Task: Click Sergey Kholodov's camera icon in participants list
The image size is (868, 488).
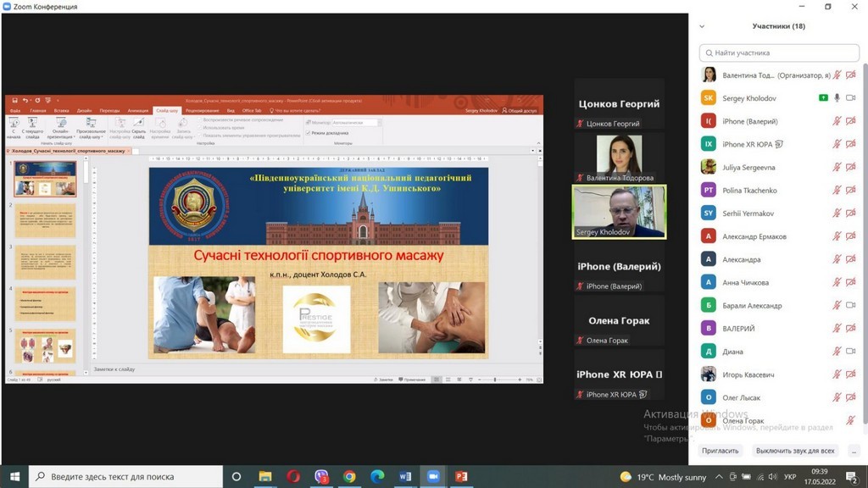Action: point(851,98)
